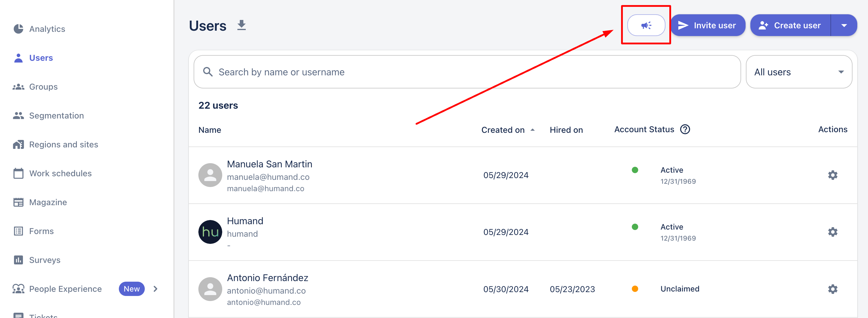Open the All users filter dropdown
The image size is (868, 318).
799,72
